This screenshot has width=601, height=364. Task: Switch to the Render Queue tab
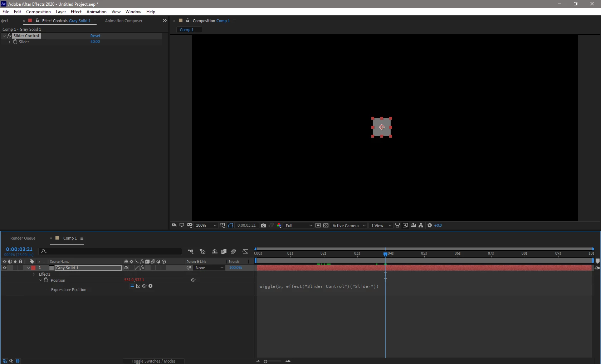click(23, 238)
